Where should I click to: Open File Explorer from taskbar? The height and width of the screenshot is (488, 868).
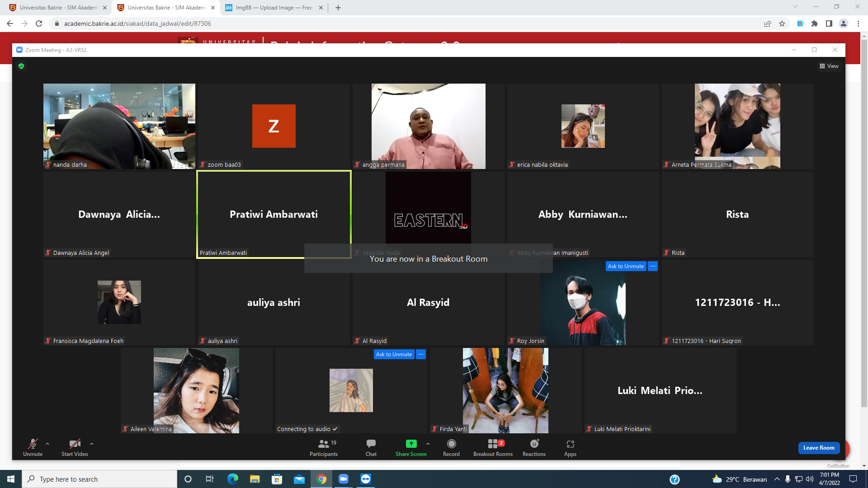[x=255, y=479]
